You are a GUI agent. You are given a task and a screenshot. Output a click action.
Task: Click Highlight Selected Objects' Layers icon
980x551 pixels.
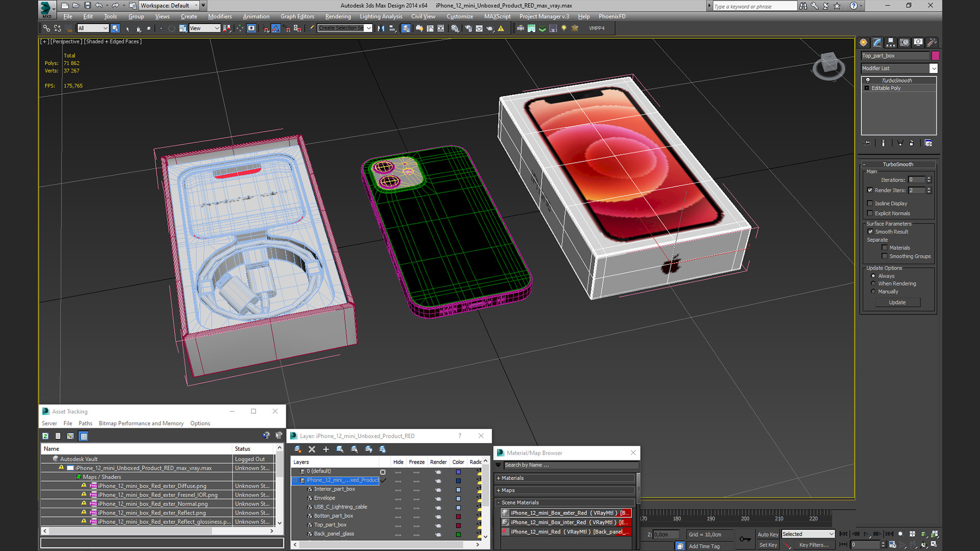coord(354,449)
